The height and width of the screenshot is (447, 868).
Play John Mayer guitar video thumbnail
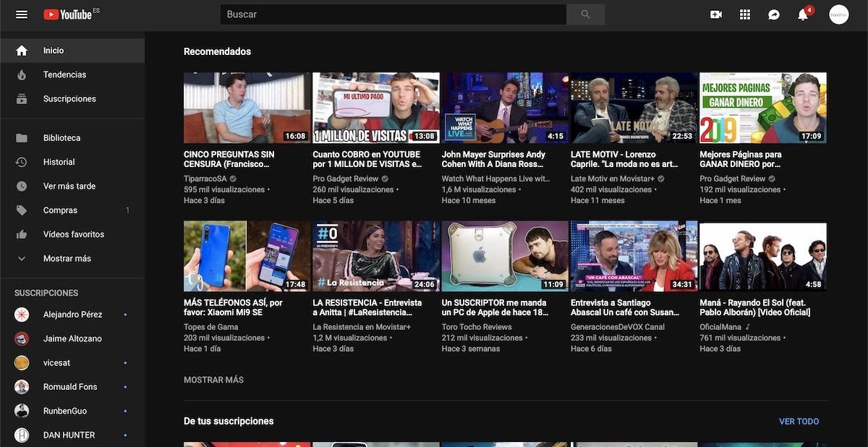pyautogui.click(x=505, y=108)
